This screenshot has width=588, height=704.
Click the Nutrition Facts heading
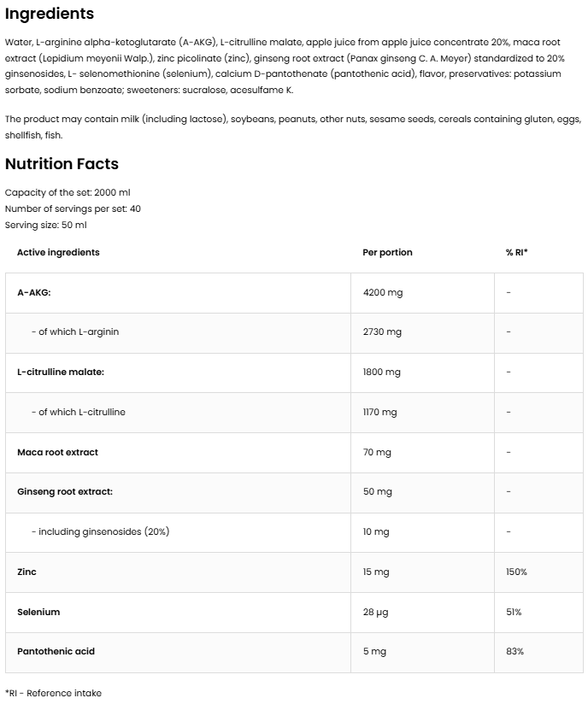click(x=62, y=164)
